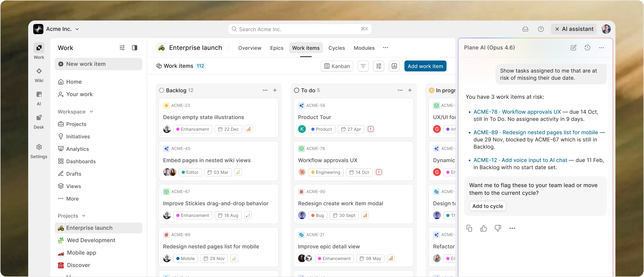Image resolution: width=644 pixels, height=277 pixels.
Task: Click the Add work item button
Action: [x=425, y=66]
